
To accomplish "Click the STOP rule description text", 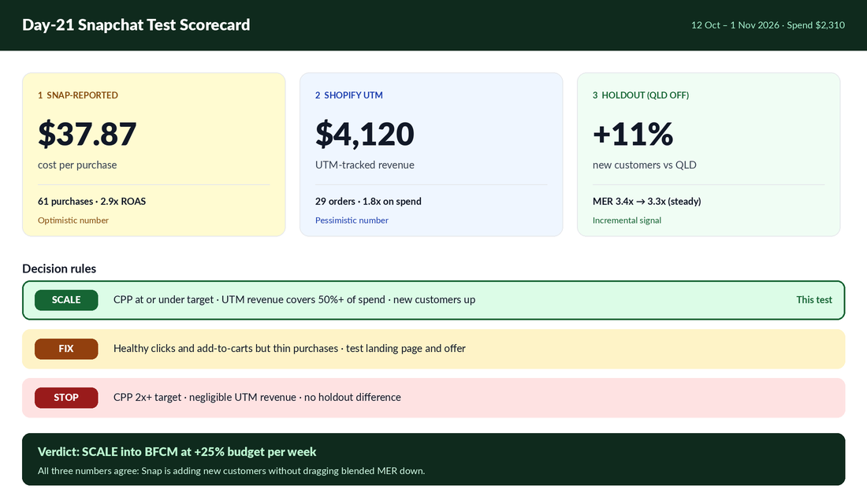I will pyautogui.click(x=257, y=397).
